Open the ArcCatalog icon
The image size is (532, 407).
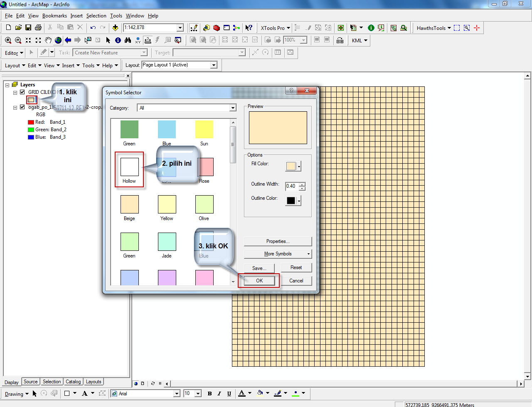[207, 28]
